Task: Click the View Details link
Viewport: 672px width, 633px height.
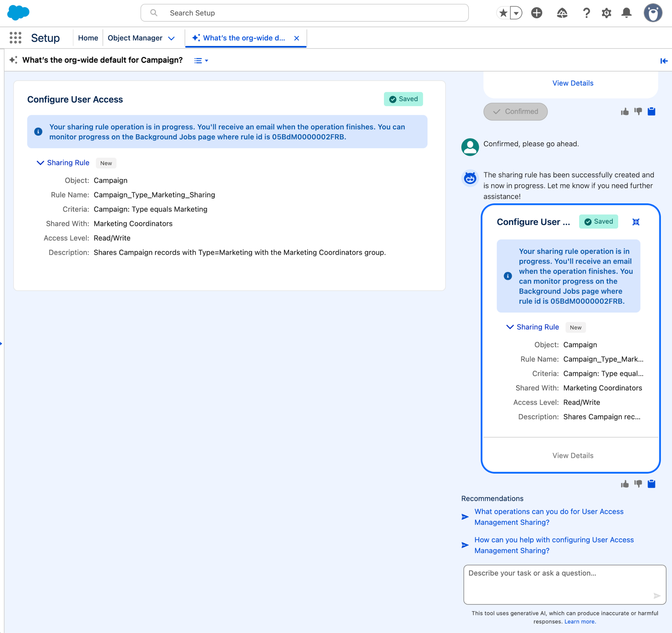Action: 573,455
